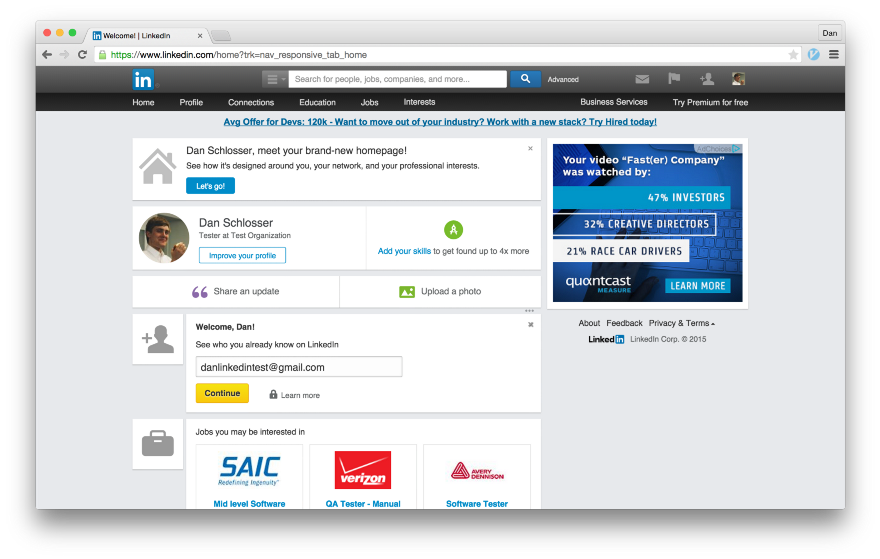The image size is (880, 559).
Task: Click the add connections icon in header
Action: [x=707, y=79]
